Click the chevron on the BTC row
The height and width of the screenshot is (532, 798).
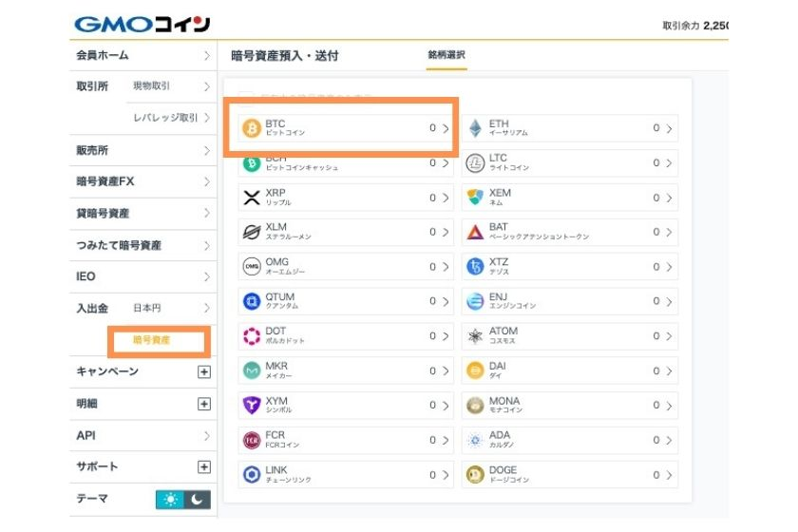(x=446, y=128)
